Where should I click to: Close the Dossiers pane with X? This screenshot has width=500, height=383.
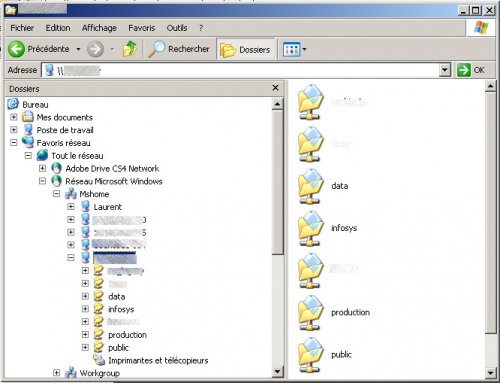point(275,88)
